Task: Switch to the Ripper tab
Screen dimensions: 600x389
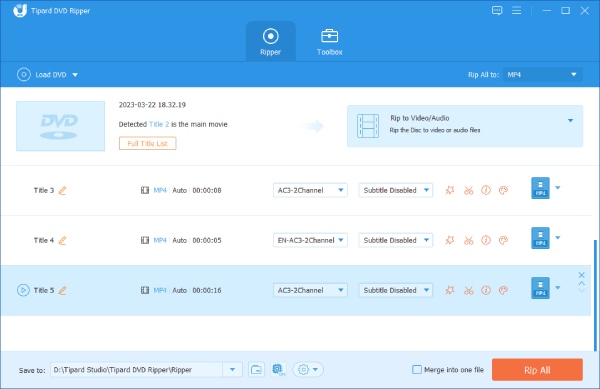Action: [271, 41]
